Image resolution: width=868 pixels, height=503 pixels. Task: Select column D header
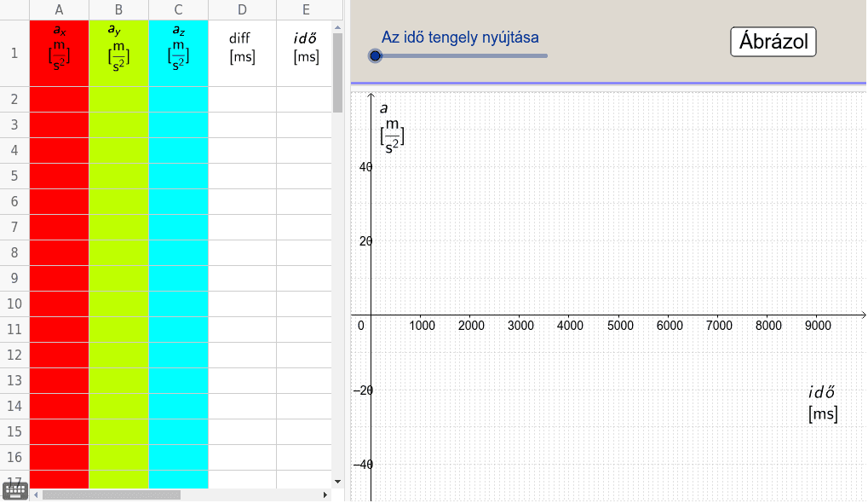[x=242, y=9]
